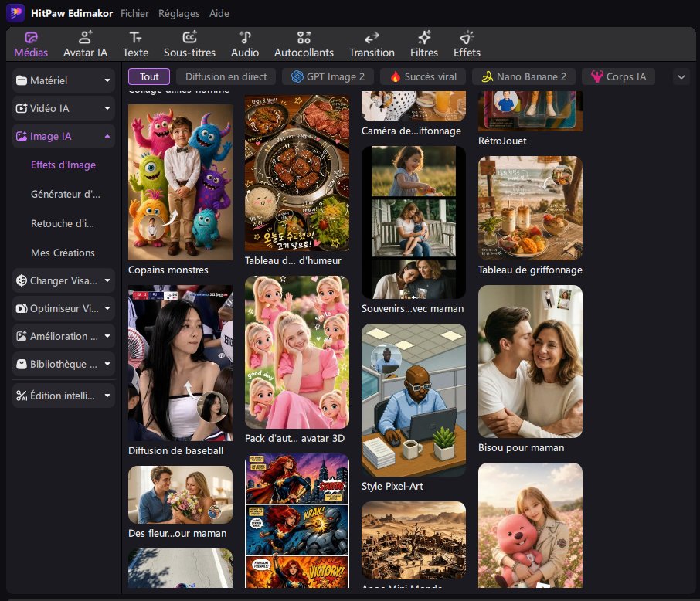
Task: Expand the Vidéo IA section arrow
Action: 107,108
